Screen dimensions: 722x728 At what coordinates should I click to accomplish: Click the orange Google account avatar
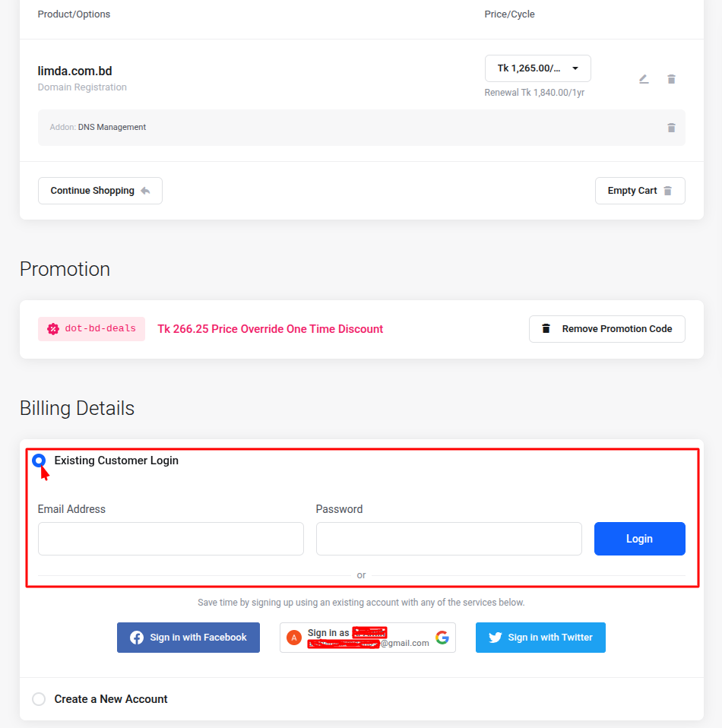pos(294,638)
